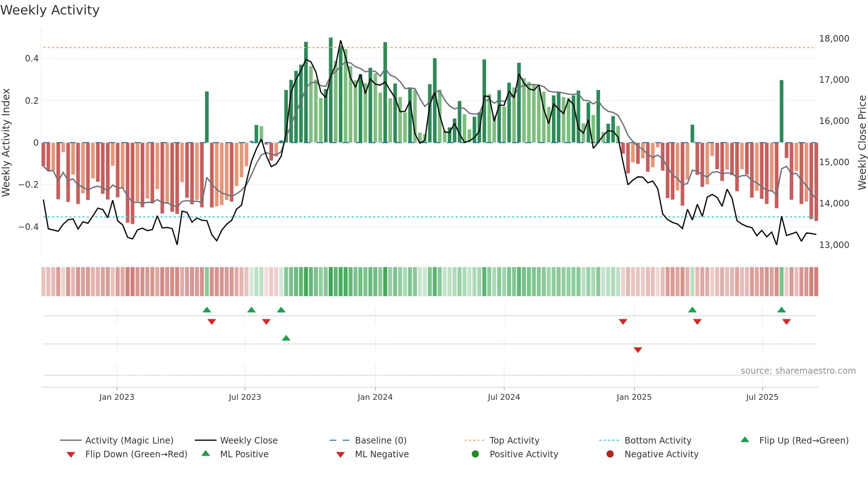Click the Jan 2024 x-axis label
This screenshot has height=488, width=868.
tap(375, 397)
